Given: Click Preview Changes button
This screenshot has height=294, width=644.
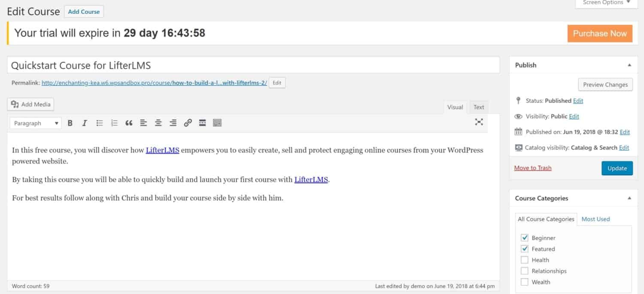Looking at the screenshot, I should [605, 85].
